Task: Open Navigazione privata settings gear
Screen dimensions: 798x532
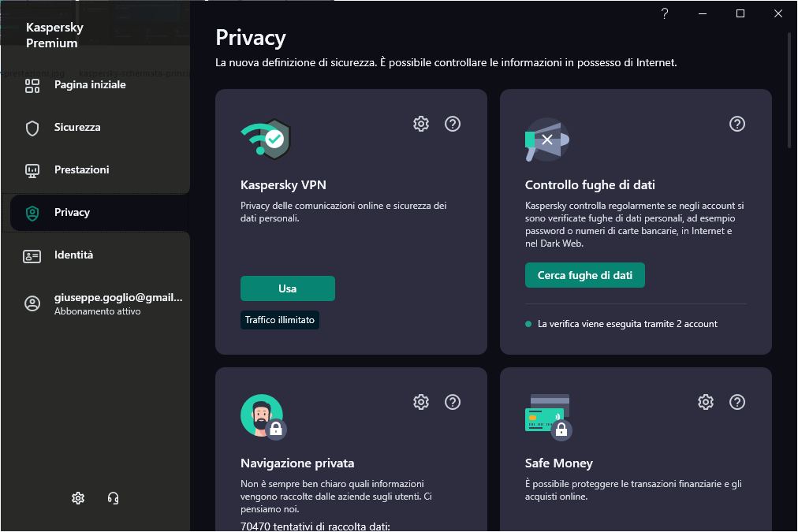Action: [421, 402]
